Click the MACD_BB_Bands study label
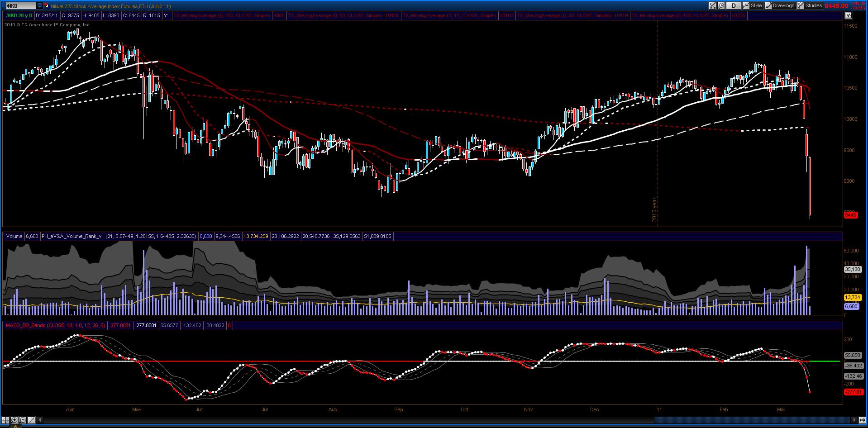Viewport: 868px width, 428px height. coord(55,325)
